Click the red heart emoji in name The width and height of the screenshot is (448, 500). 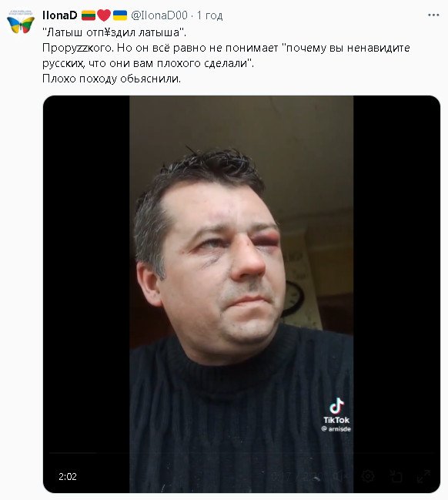104,15
